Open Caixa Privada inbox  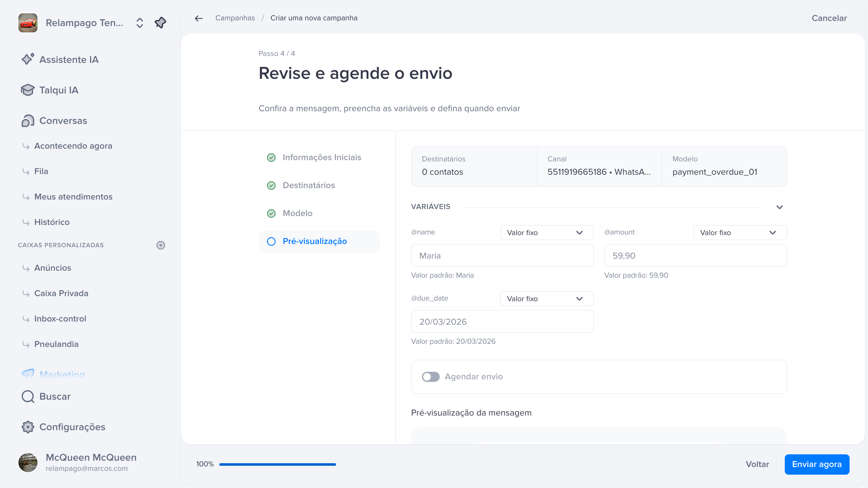tap(61, 293)
